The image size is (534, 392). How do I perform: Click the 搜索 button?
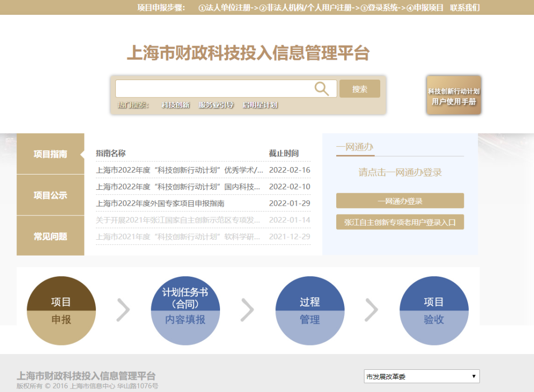tap(359, 89)
